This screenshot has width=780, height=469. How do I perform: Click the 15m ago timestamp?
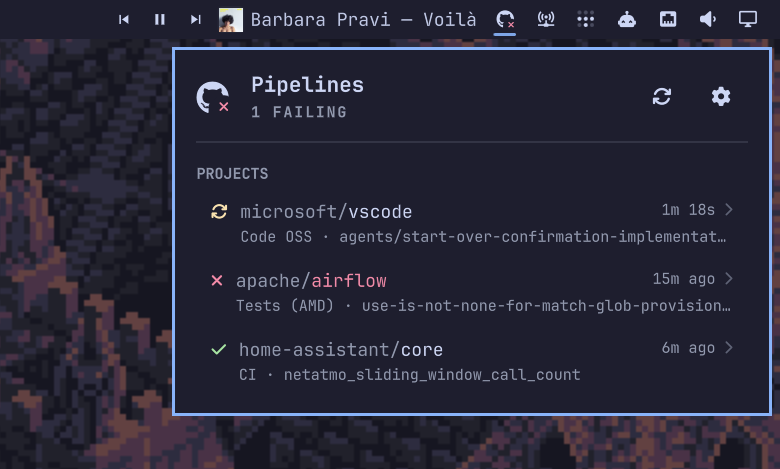point(683,279)
